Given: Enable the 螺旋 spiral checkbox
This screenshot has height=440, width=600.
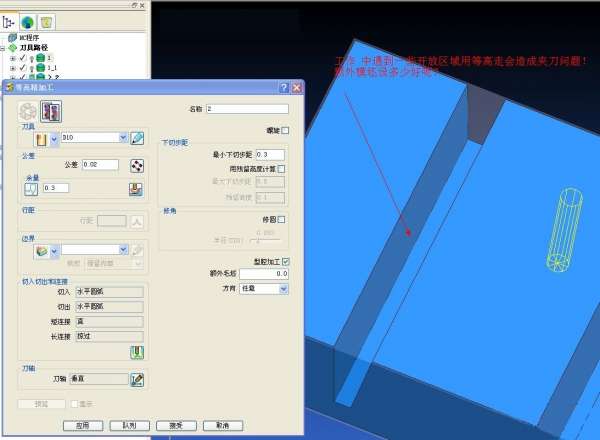Looking at the screenshot, I should pyautogui.click(x=285, y=130).
